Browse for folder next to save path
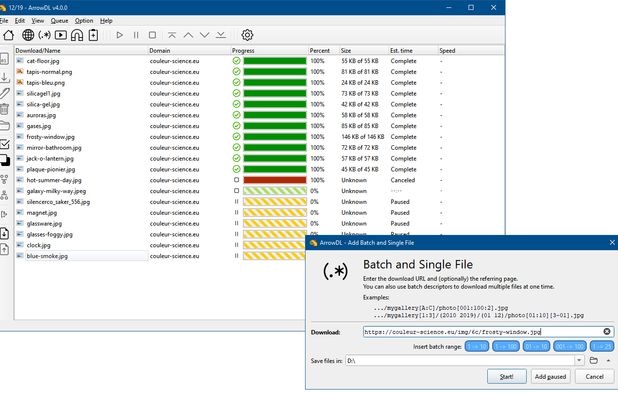Image resolution: width=618 pixels, height=394 pixels. (x=594, y=361)
